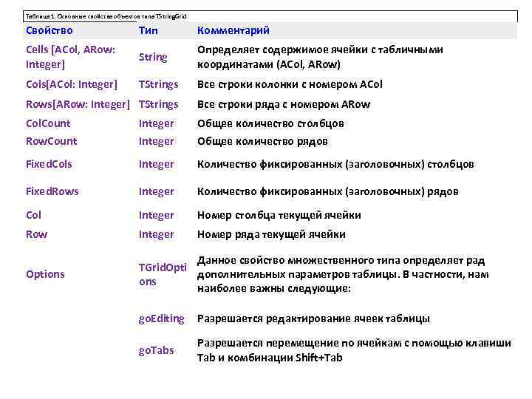Viewport: 532px width, 399px height.
Task: Click comment starting 'Данное свойство множественного типа'
Action: pos(343,274)
